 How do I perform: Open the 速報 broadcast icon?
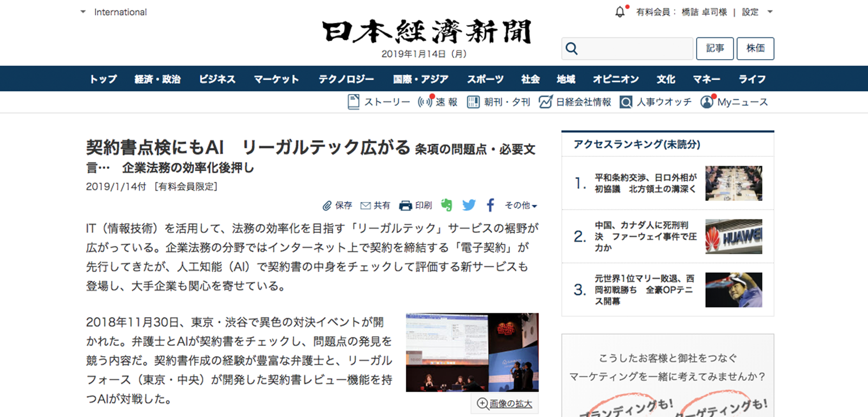pos(425,102)
